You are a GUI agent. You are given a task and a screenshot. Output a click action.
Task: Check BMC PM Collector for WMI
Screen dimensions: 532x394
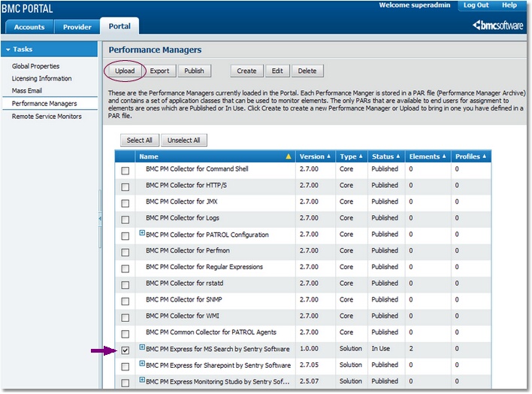[x=125, y=317]
